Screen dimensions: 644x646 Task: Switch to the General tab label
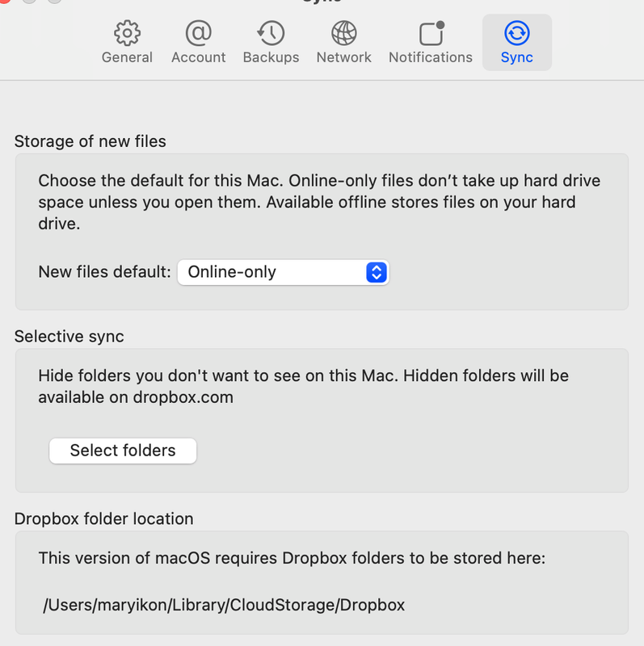(x=127, y=57)
